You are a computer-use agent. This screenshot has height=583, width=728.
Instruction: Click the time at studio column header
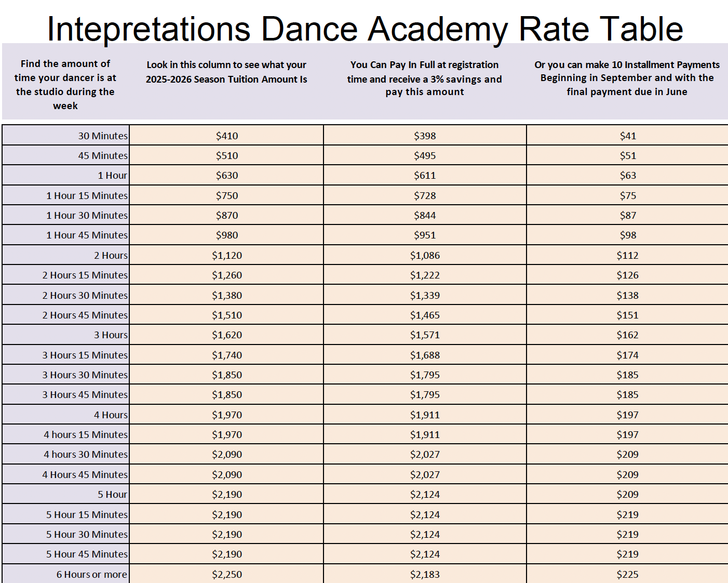pos(65,85)
